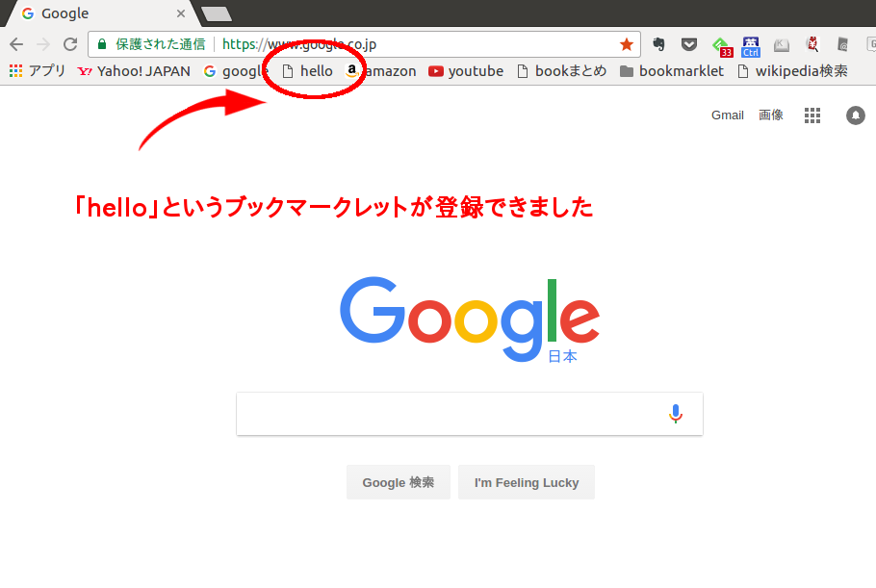The image size is (876, 588).
Task: Click the Google 検索 button
Action: point(399,482)
